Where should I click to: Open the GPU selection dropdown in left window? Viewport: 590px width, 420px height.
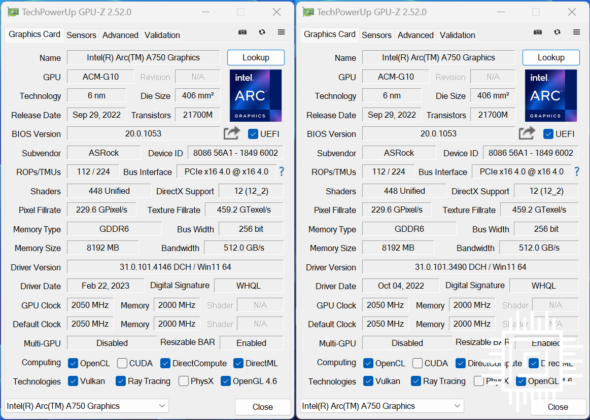(x=87, y=406)
